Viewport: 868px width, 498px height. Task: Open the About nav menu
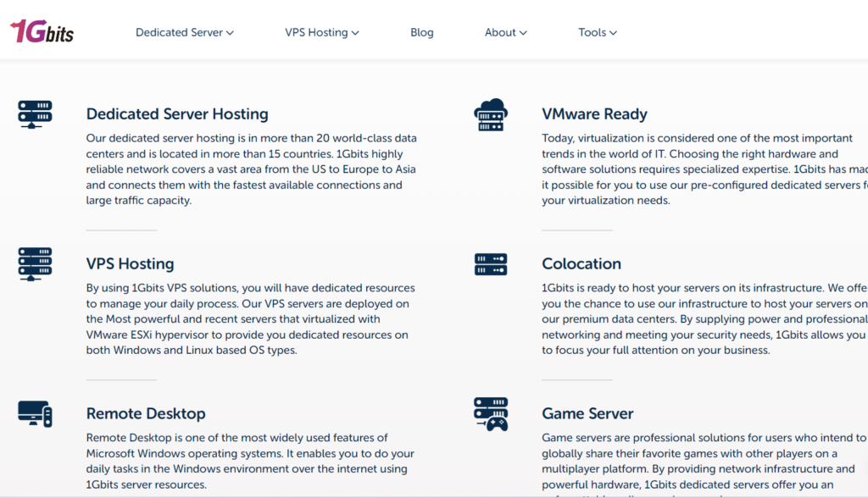(x=506, y=33)
